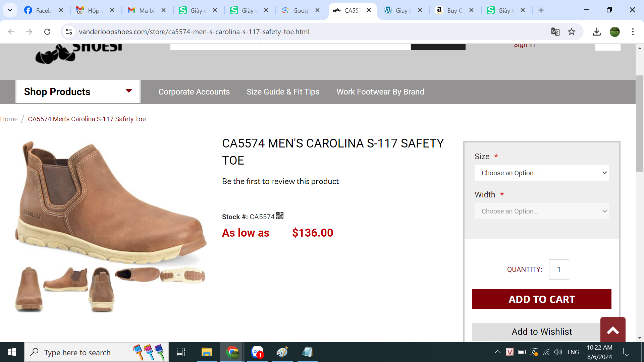Click the quantity input field
Screen dimensions: 644x362
(559, 269)
